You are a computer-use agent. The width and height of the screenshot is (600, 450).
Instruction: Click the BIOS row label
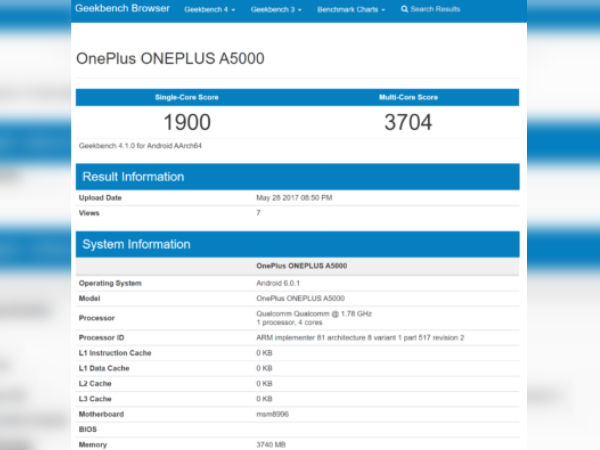point(88,429)
